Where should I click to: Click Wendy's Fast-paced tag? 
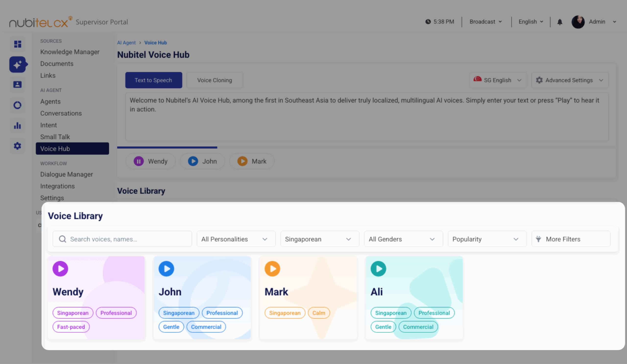click(x=71, y=327)
